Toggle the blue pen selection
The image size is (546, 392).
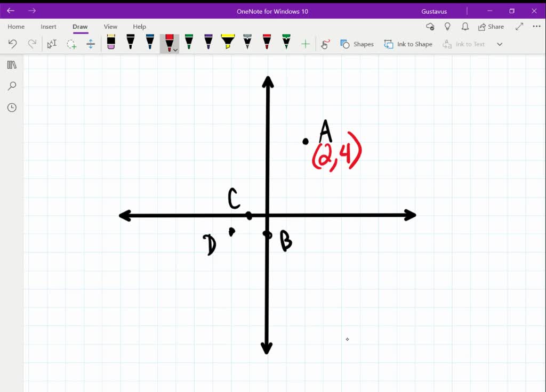point(150,44)
